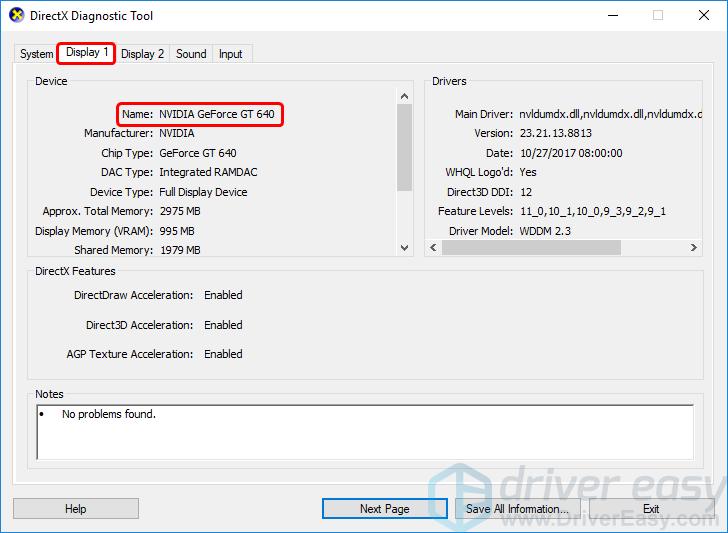Click Chip Type value 'GeForce GT 640'
This screenshot has height=533, width=728.
point(198,153)
